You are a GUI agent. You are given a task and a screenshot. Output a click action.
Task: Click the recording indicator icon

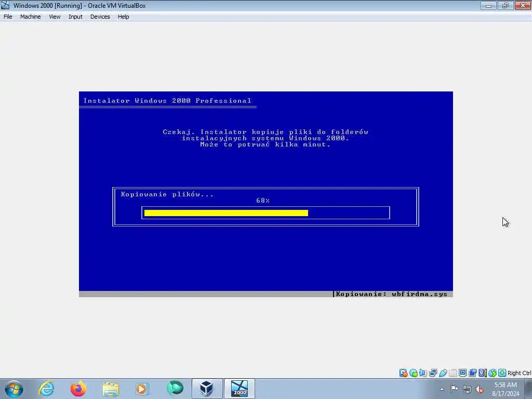click(472, 373)
